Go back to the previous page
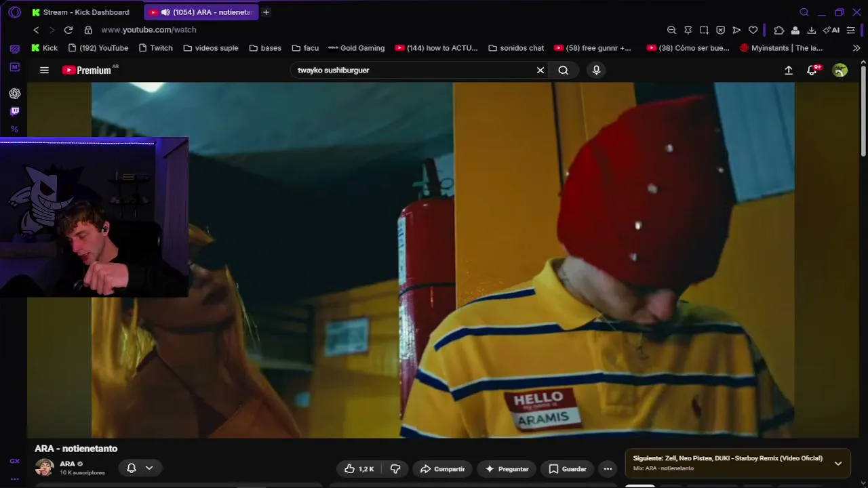Image resolution: width=868 pixels, height=488 pixels. 36,30
